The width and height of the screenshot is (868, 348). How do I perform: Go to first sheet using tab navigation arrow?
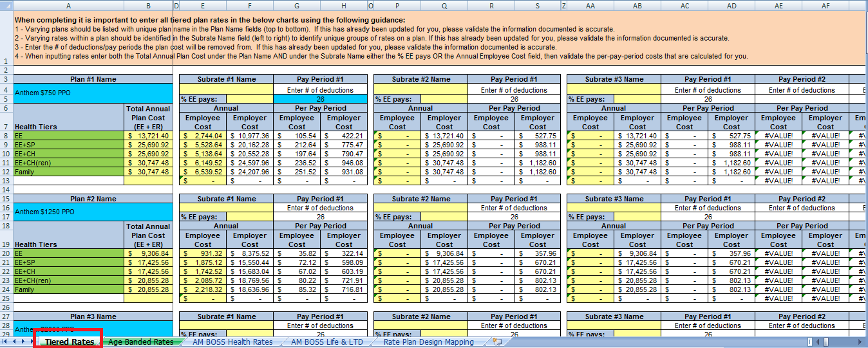(x=5, y=342)
